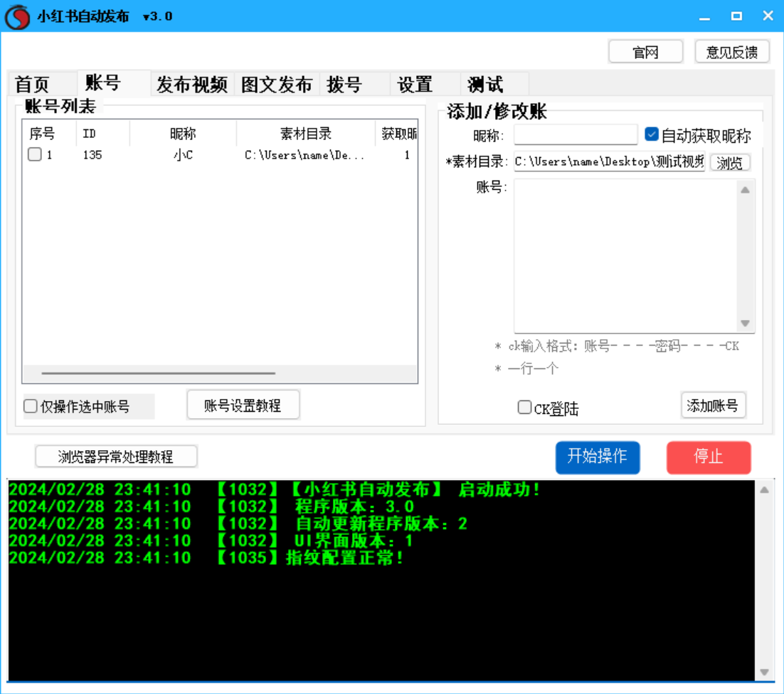784x694 pixels.
Task: Maximize the 小红书自动发布 window
Action: pyautogui.click(x=736, y=16)
